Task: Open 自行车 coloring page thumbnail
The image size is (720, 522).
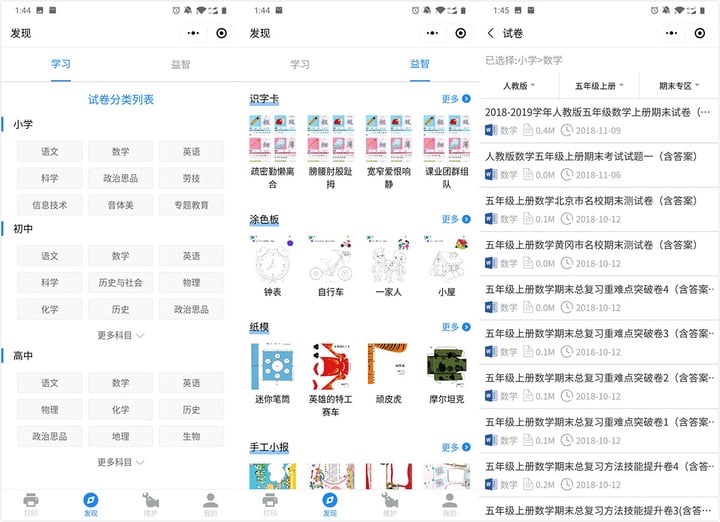Action: (x=331, y=259)
